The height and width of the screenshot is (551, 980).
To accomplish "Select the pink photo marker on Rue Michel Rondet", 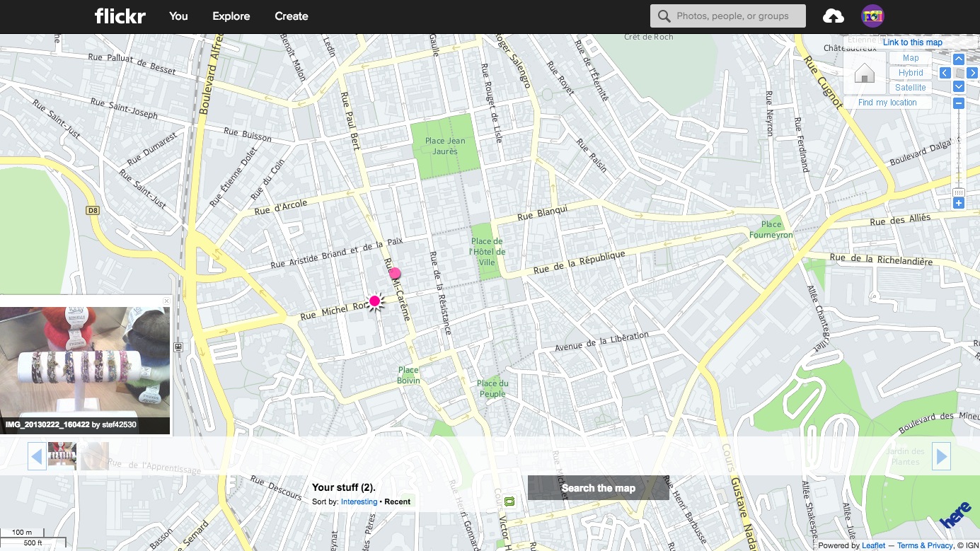I will 374,301.
